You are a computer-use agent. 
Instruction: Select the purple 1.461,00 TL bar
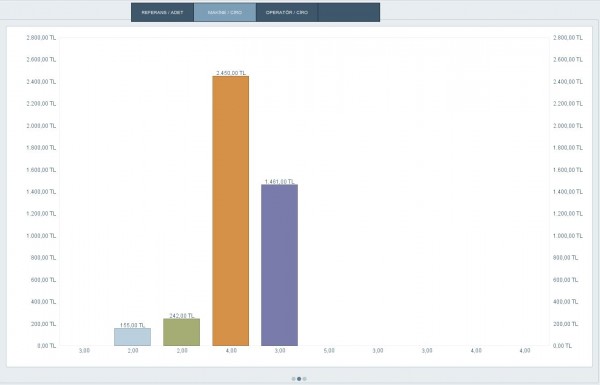point(280,265)
